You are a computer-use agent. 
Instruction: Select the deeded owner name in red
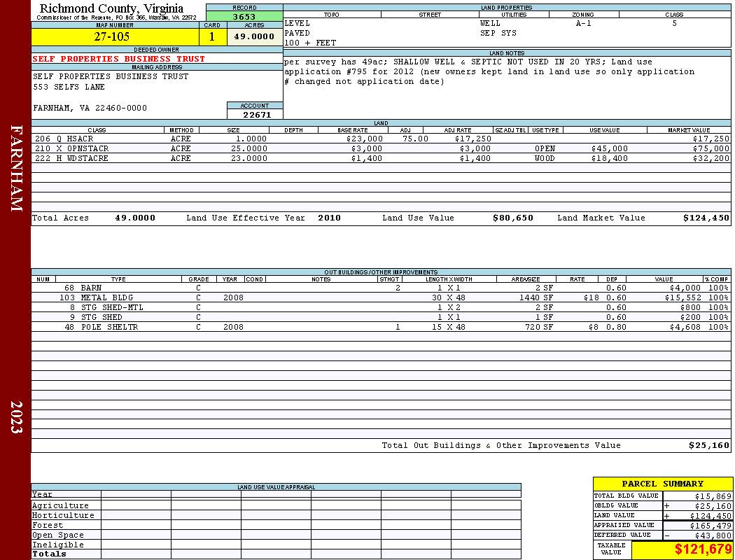[118, 59]
